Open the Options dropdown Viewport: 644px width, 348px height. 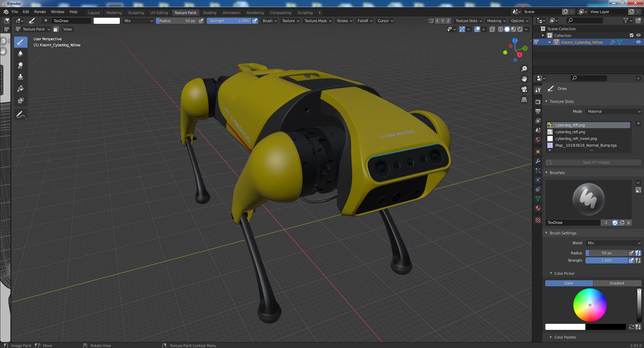[x=519, y=21]
